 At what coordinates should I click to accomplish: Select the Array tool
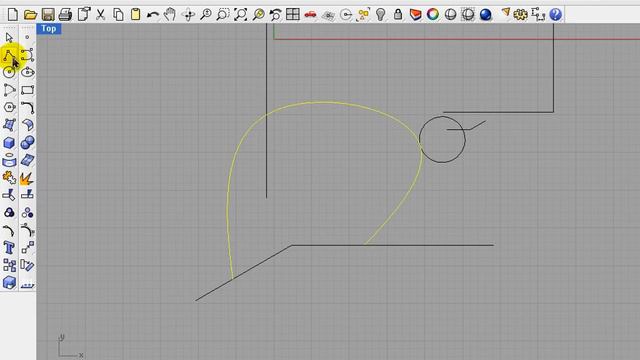point(9,265)
